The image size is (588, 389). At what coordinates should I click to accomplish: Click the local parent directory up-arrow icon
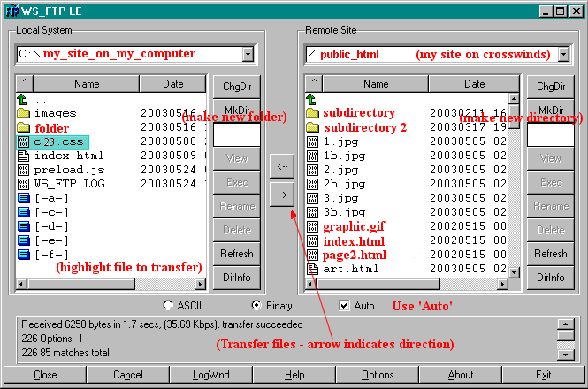pyautogui.click(x=22, y=99)
